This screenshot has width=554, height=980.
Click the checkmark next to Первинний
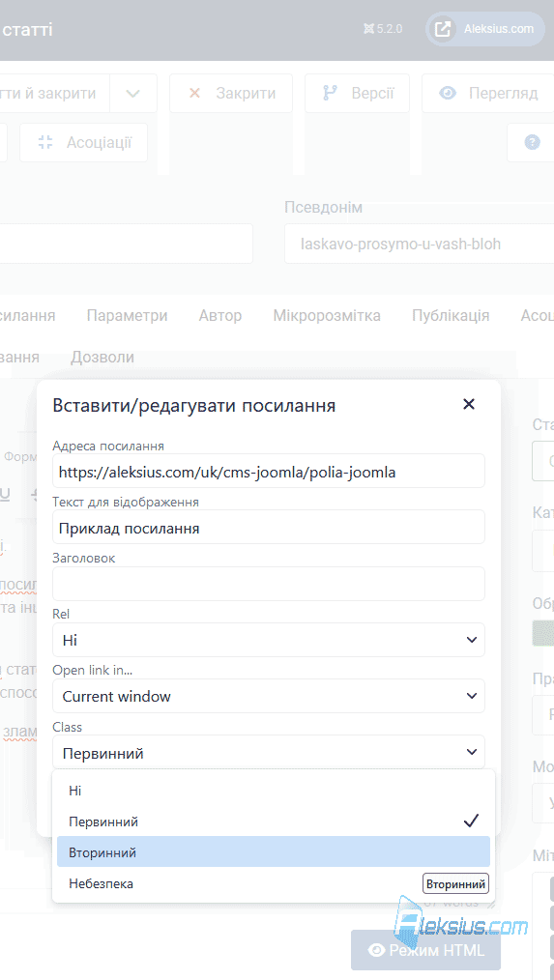click(x=471, y=821)
